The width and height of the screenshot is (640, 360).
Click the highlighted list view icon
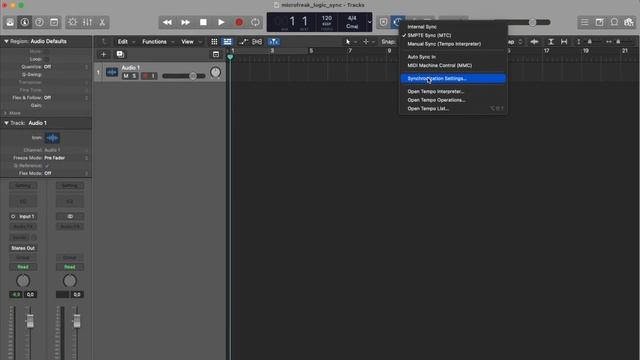[x=227, y=42]
